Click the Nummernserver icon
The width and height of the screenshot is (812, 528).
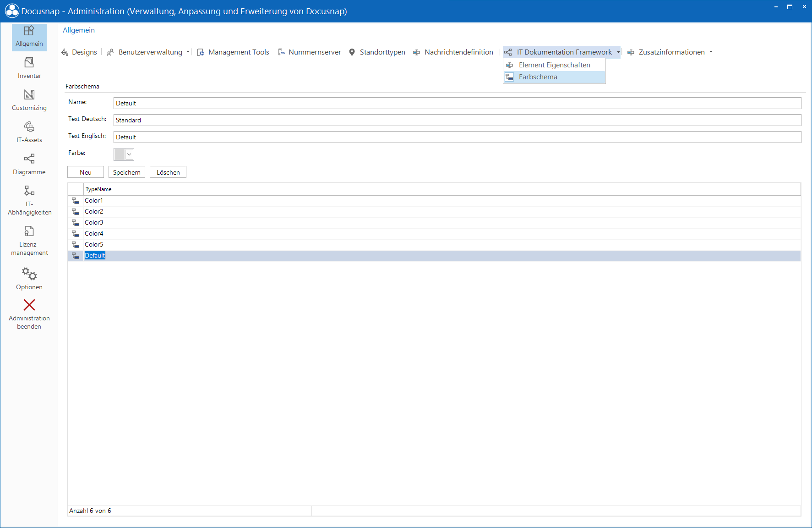[281, 52]
